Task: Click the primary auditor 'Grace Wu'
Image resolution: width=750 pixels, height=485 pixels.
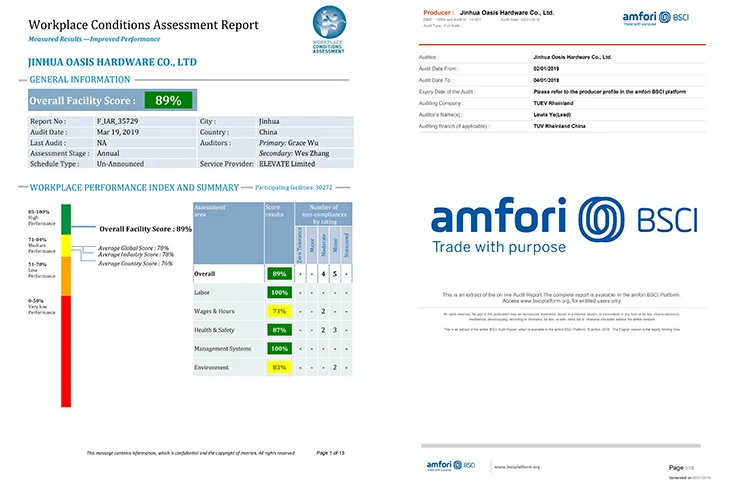Action: 303,143
